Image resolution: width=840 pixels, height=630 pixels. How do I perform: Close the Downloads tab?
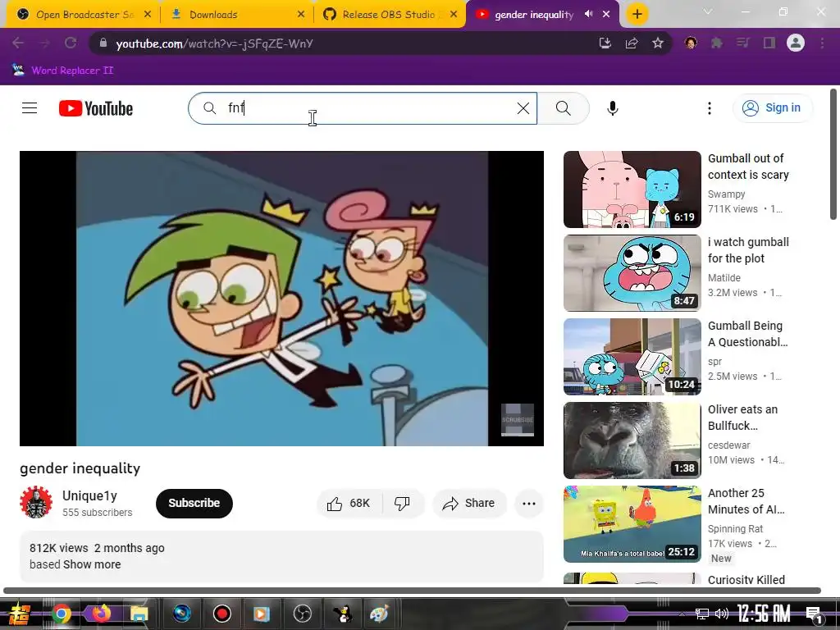301,15
